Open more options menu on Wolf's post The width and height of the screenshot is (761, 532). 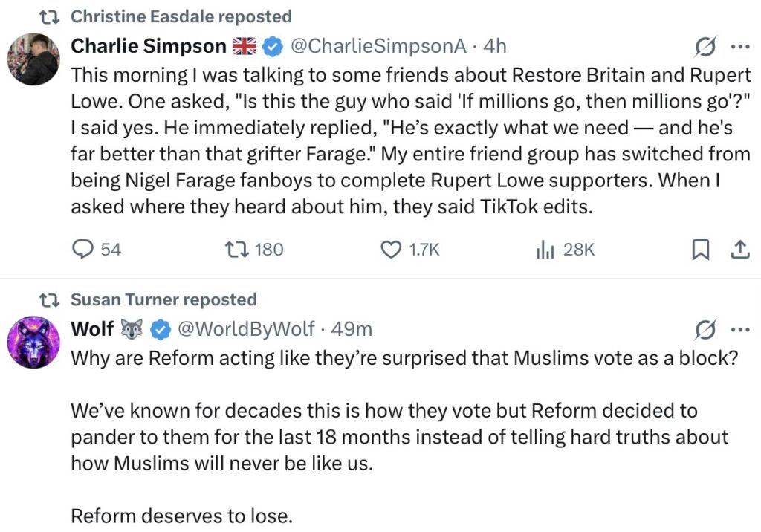(x=740, y=328)
